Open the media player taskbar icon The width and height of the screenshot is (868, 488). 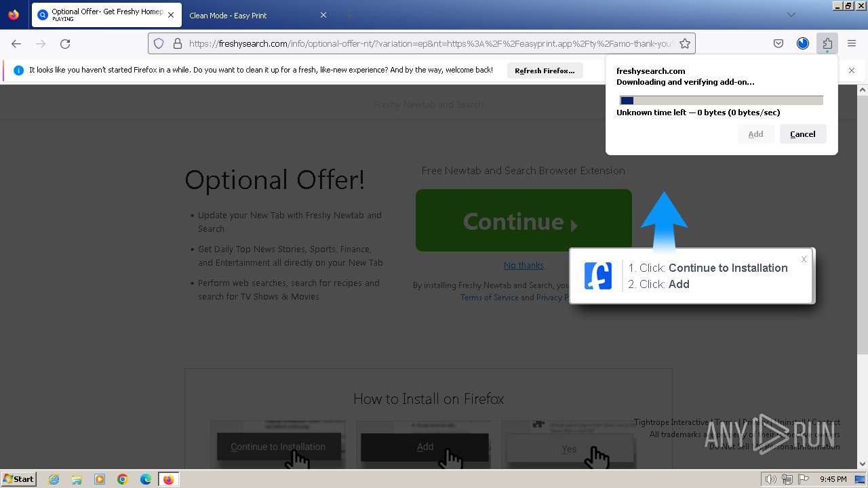pos(100,479)
